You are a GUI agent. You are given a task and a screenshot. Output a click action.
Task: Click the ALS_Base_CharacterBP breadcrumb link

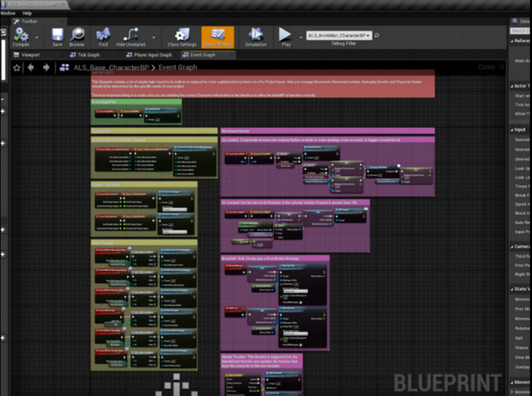111,68
